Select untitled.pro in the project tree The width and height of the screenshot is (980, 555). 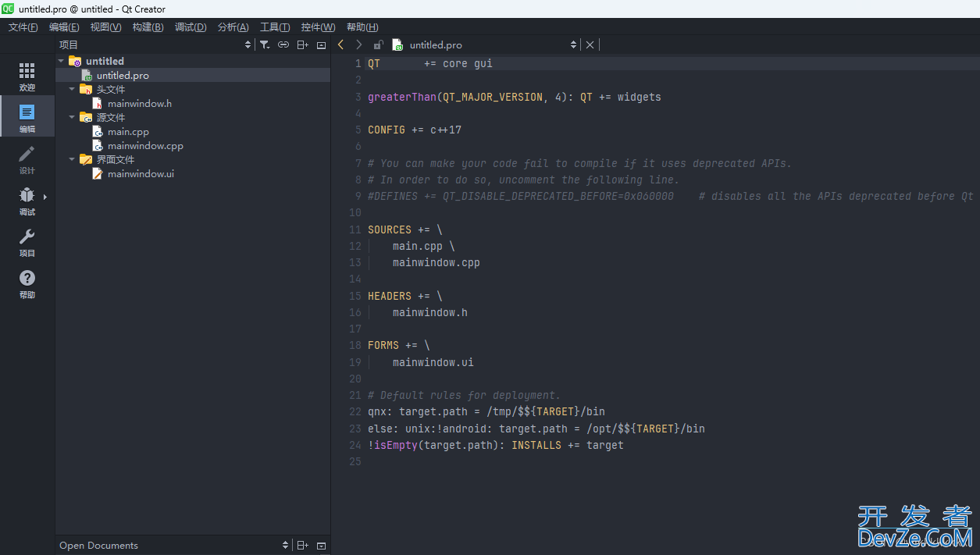point(123,75)
